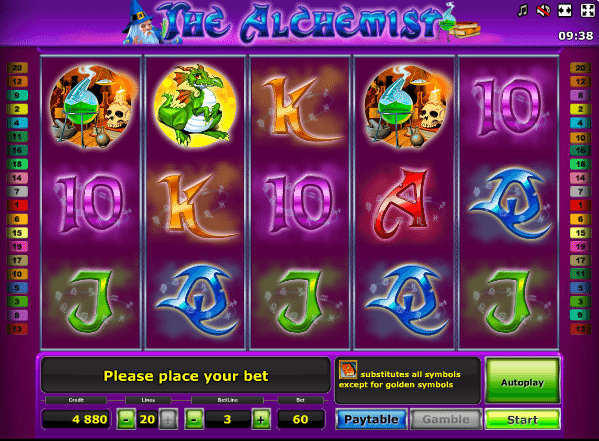Enter fullscreen with the expand-corners icon
599x441 pixels.
point(588,10)
